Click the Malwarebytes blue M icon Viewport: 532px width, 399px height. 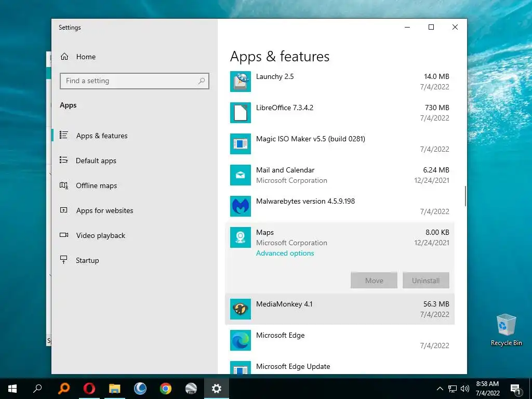[x=240, y=206]
